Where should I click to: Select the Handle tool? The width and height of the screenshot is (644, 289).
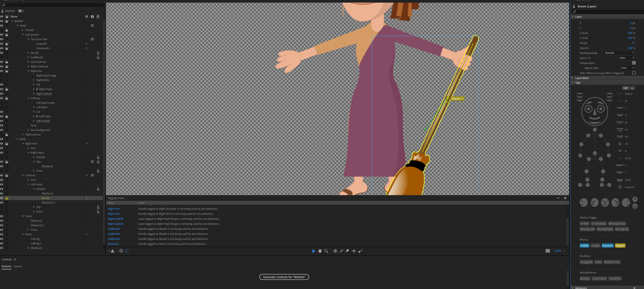(335, 251)
